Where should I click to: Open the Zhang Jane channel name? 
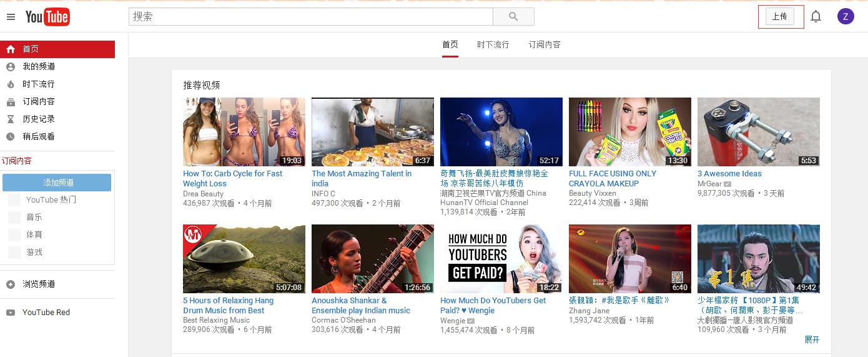coord(589,311)
